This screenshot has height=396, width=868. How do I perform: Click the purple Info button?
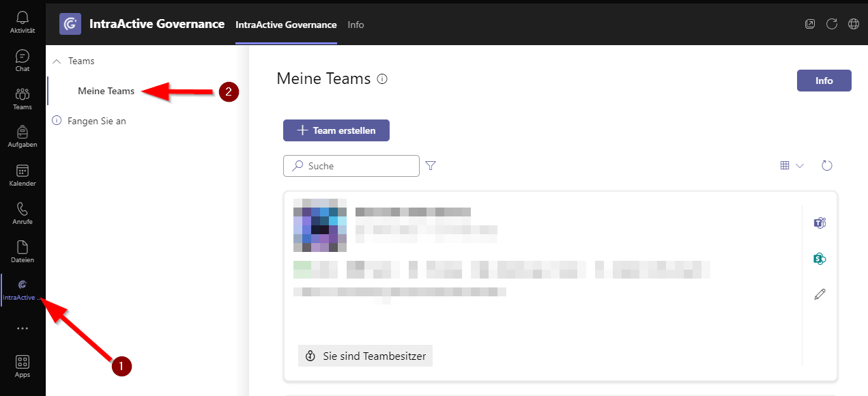point(824,81)
